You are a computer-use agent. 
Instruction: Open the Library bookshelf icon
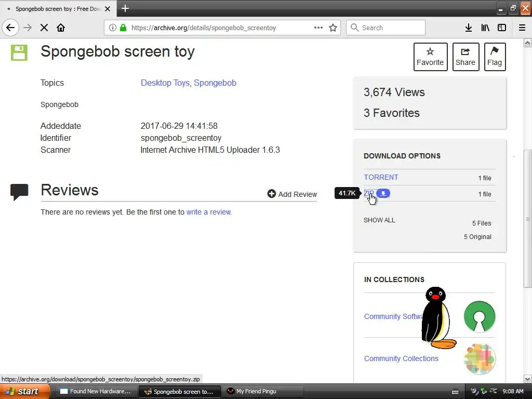click(485, 28)
